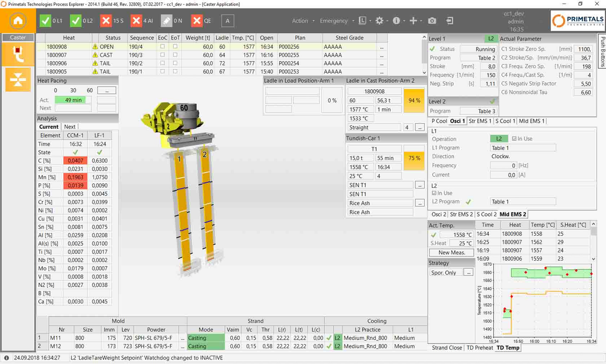Select heat 1800906 row in table

coord(56,64)
